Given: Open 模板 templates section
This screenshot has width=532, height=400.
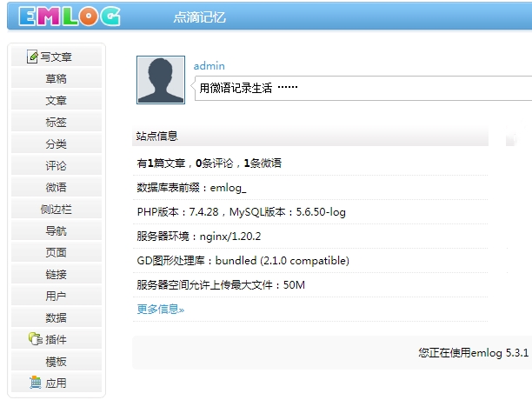Looking at the screenshot, I should pos(57,362).
